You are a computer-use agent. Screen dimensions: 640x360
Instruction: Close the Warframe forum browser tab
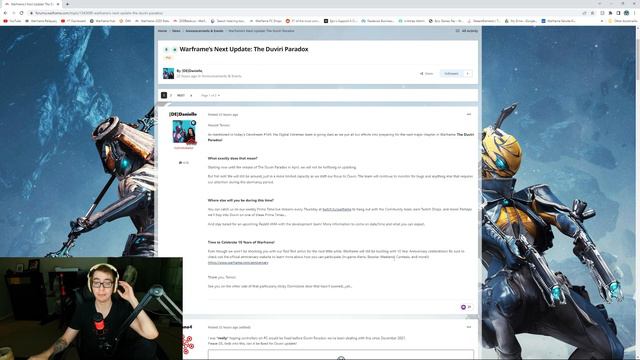[x=58, y=4]
